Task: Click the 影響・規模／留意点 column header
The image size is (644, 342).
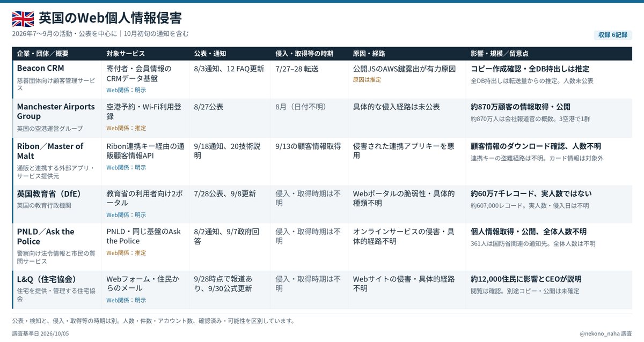Action: 500,54
